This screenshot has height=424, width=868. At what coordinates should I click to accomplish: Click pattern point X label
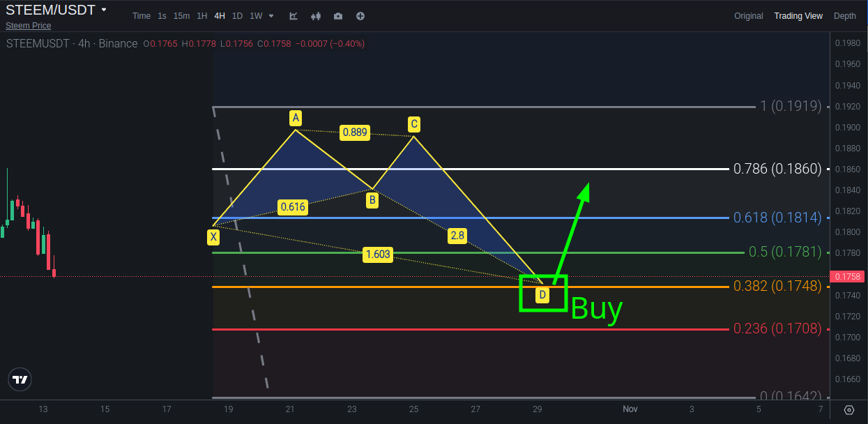tap(213, 237)
